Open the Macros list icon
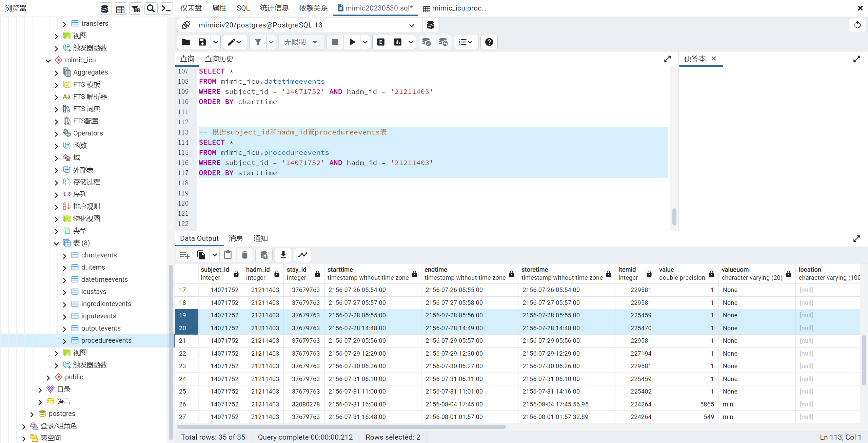This screenshot has width=868, height=443. (466, 42)
